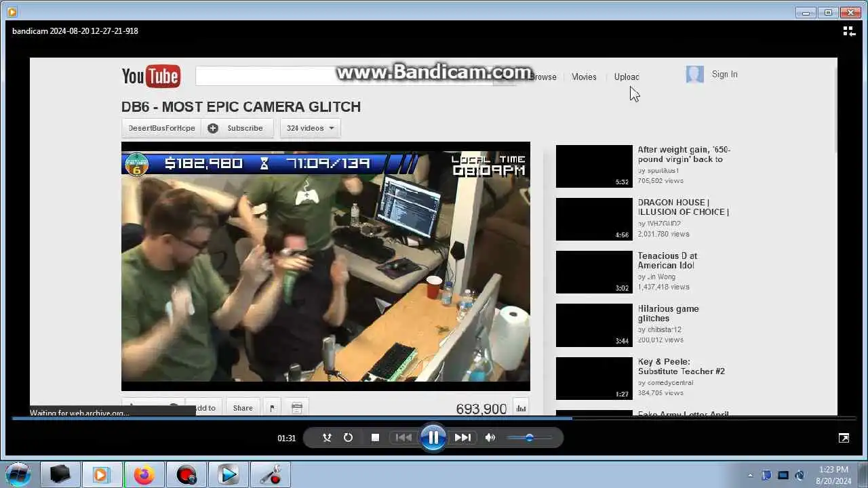Open thumbnail with 4:56 duration
Image resolution: width=868 pixels, height=488 pixels.
click(x=594, y=219)
